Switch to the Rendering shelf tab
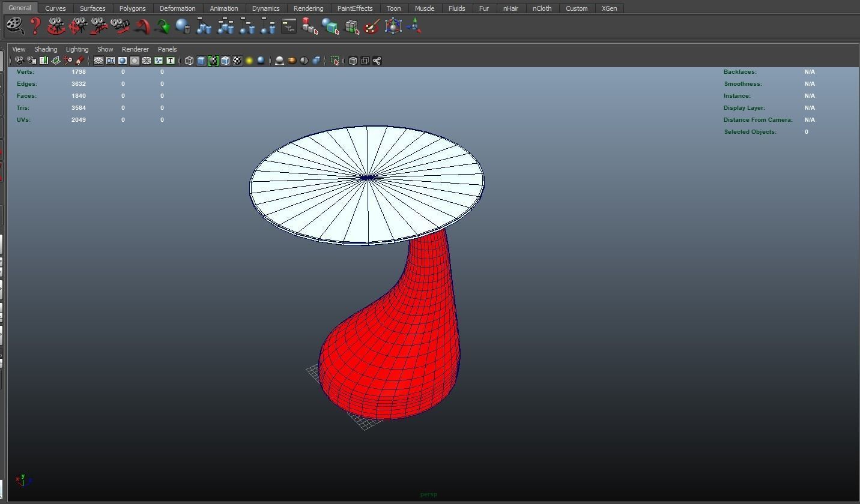The width and height of the screenshot is (860, 504). pyautogui.click(x=308, y=8)
